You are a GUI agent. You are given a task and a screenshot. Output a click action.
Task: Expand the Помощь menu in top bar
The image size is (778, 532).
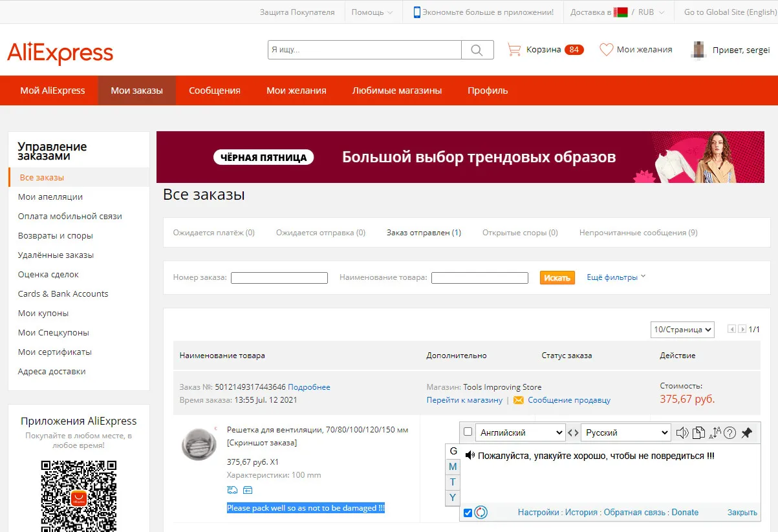(x=372, y=12)
